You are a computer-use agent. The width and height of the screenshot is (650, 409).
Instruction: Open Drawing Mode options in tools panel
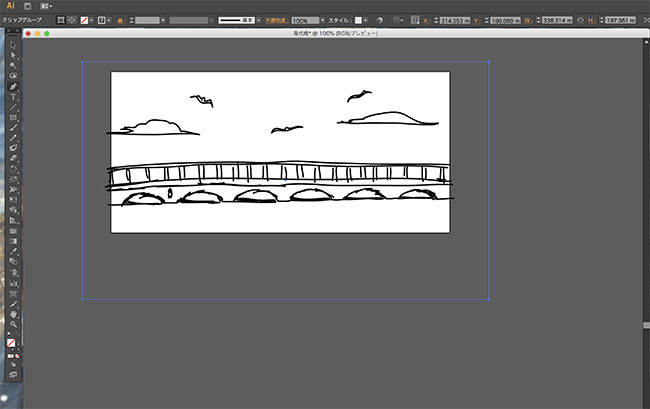point(13,365)
